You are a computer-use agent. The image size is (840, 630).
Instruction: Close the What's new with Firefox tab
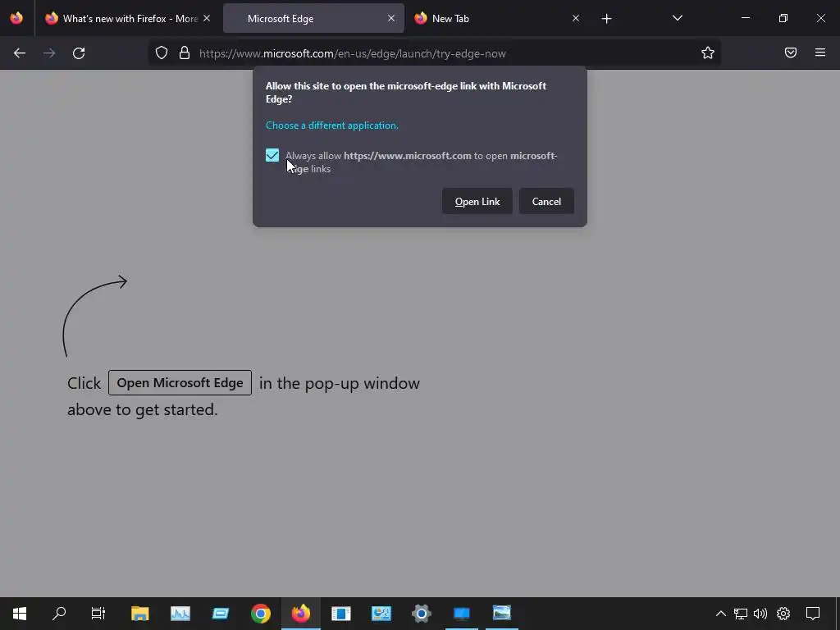click(207, 19)
